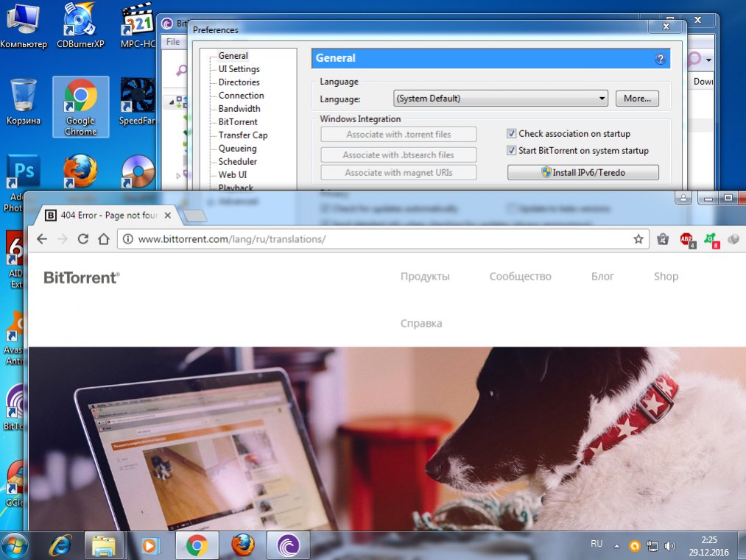Image resolution: width=746 pixels, height=560 pixels.
Task: Click the Chrome back arrow
Action: (42, 239)
